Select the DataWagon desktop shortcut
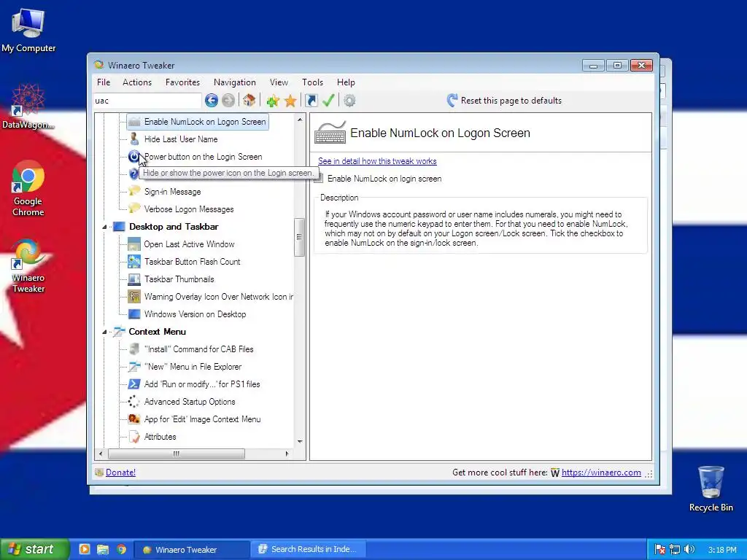The image size is (747, 560). pos(28,106)
